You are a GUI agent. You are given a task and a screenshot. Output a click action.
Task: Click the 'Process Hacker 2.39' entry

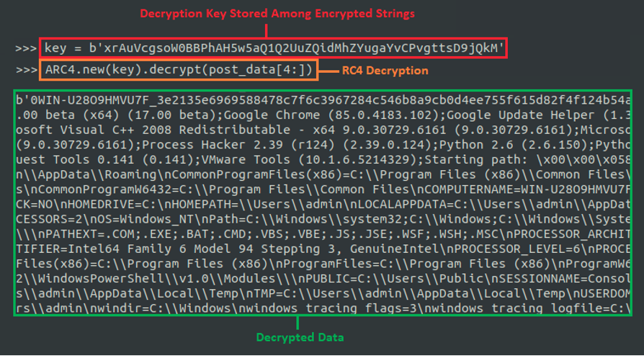pos(216,145)
